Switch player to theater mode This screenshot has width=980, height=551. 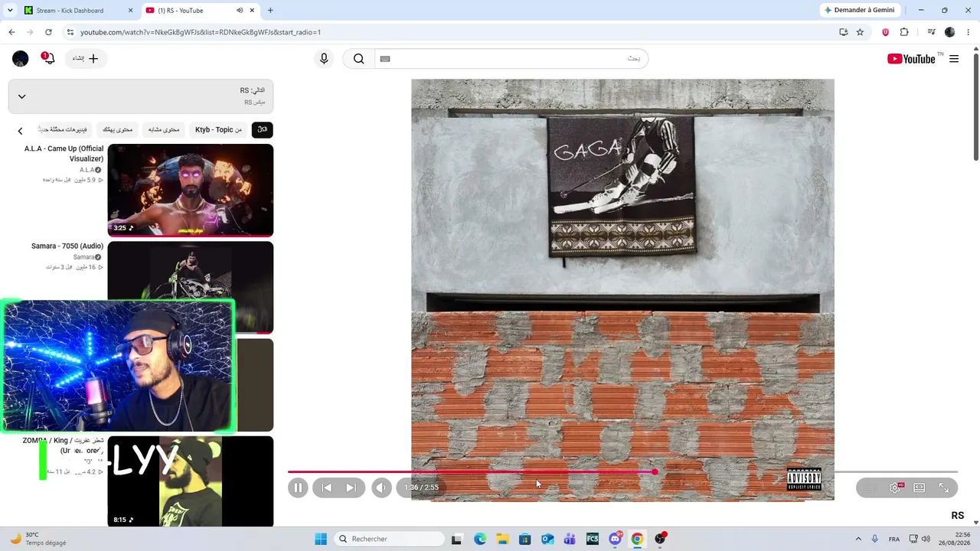[920, 487]
